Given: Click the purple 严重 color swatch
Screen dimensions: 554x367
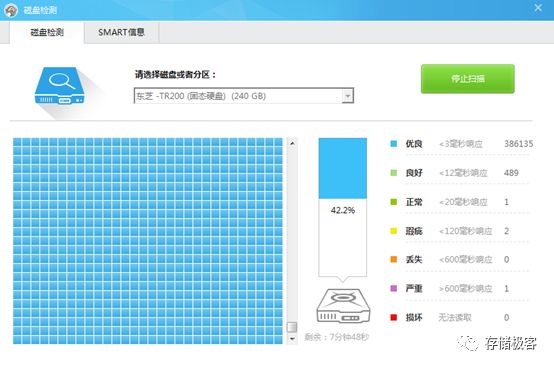Looking at the screenshot, I should click(x=394, y=288).
